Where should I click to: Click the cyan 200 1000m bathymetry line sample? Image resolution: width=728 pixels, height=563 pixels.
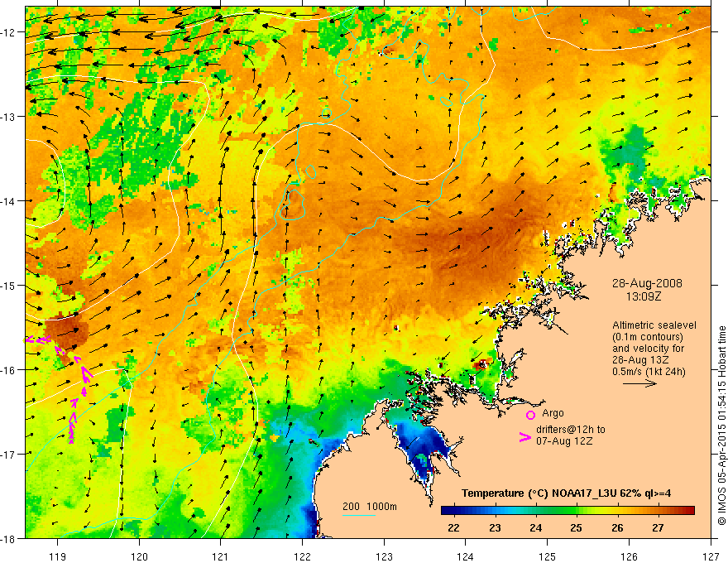coord(359,515)
